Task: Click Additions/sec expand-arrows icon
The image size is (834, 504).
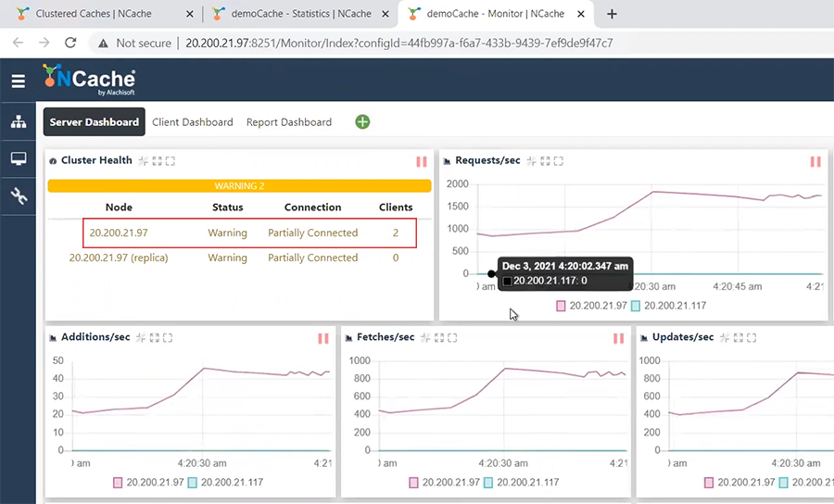Action: (x=154, y=337)
